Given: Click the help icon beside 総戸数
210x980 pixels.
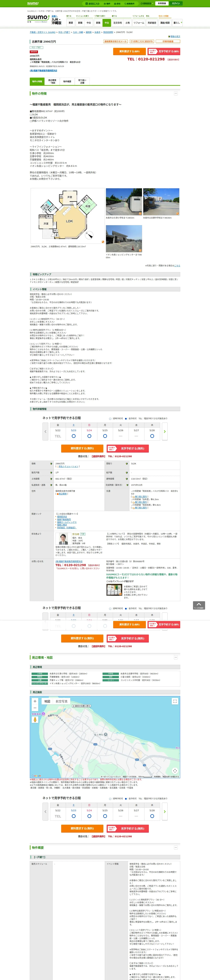Looking at the screenshot, I should point(127,473).
